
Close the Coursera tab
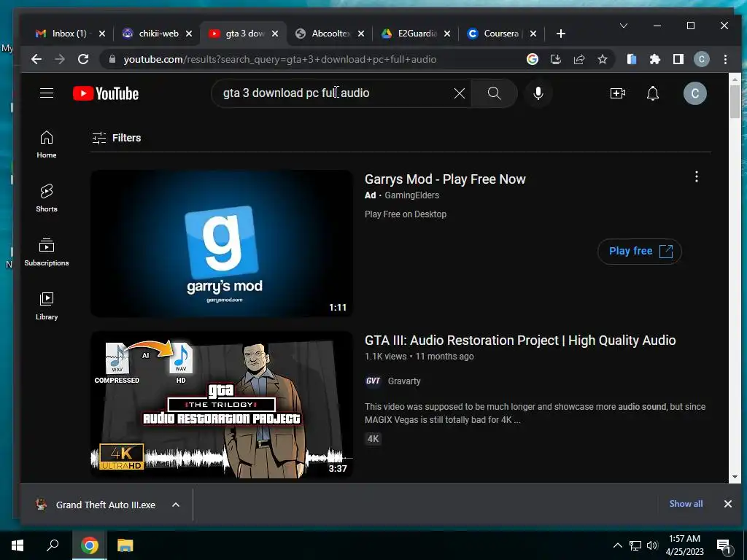tap(533, 34)
